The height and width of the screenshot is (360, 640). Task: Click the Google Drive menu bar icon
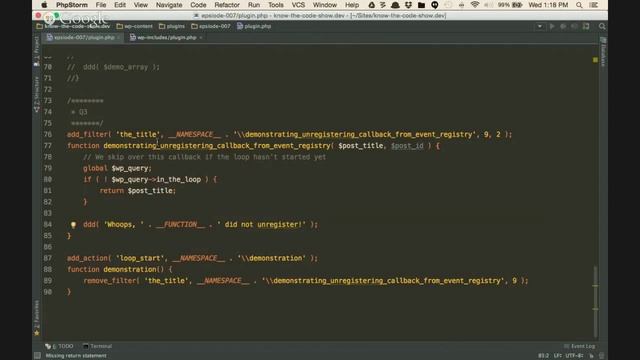click(x=371, y=5)
